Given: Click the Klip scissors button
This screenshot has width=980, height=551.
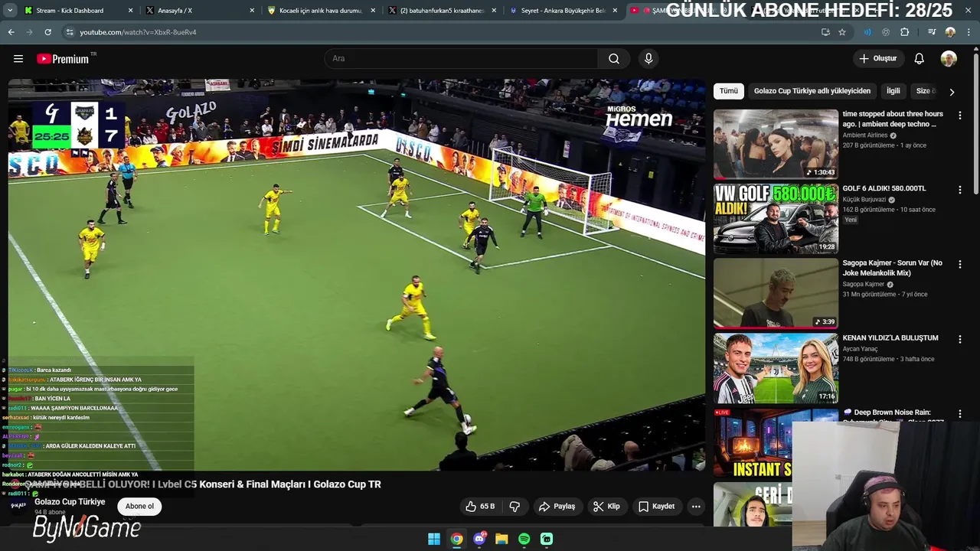Looking at the screenshot, I should click(x=606, y=507).
